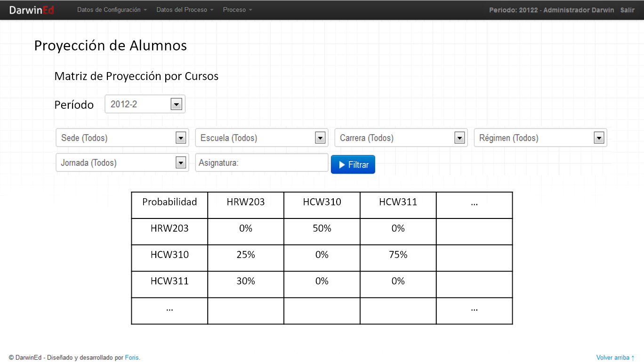Open the Período 2012-2 dropdown

point(145,104)
